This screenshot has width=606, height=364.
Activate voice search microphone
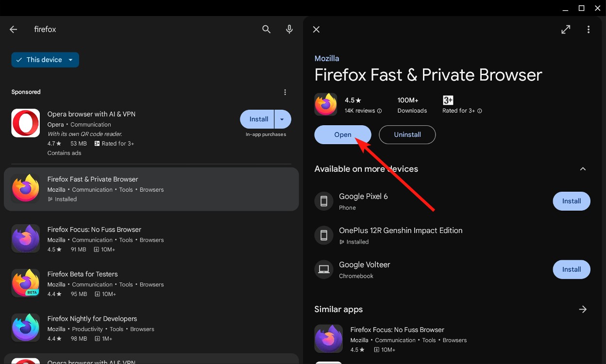click(289, 29)
